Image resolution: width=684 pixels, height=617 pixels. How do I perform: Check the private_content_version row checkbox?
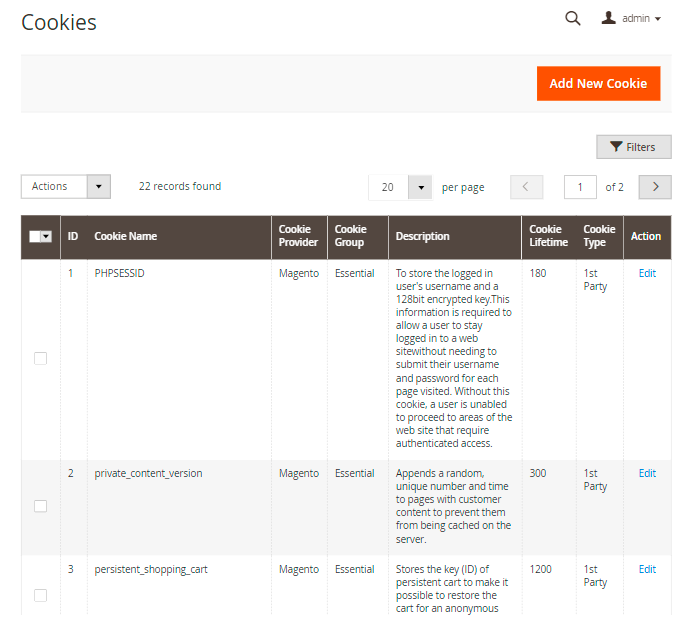pyautogui.click(x=40, y=506)
